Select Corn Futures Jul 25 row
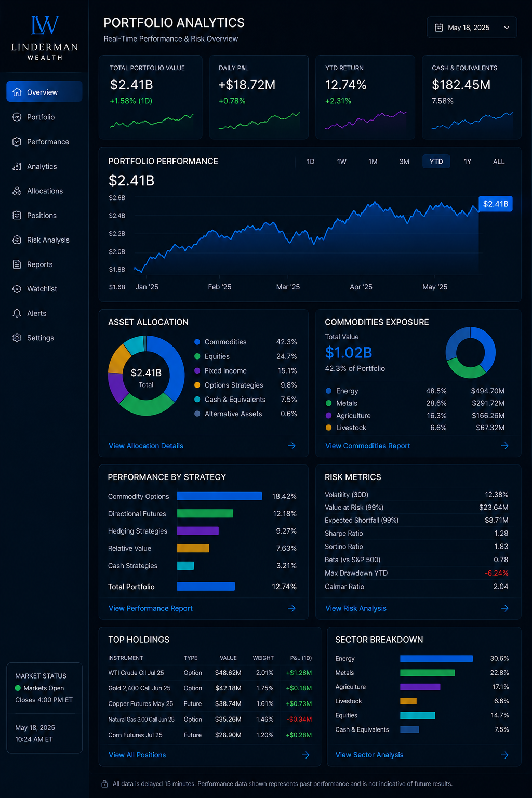532x798 pixels. (210, 735)
